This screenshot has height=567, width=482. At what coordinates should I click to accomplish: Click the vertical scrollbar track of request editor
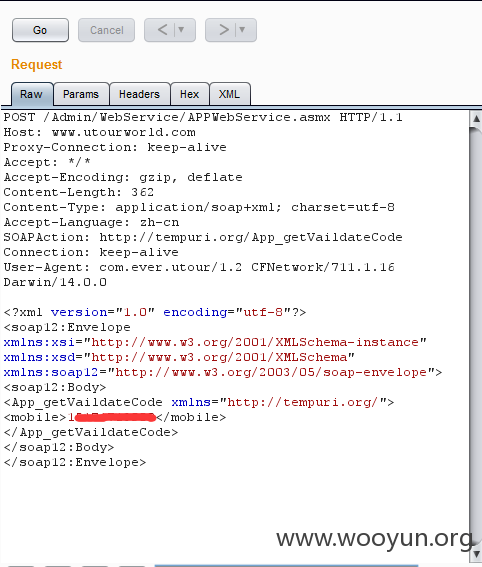coord(476,336)
